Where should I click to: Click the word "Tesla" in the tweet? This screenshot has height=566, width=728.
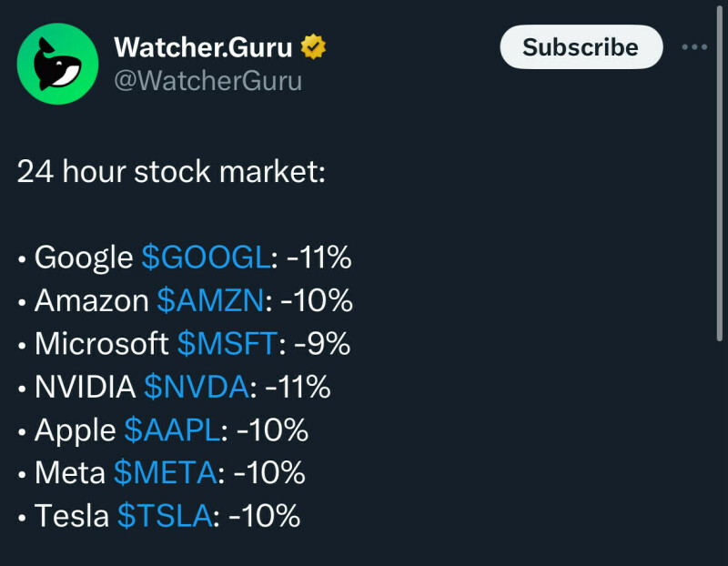72,517
